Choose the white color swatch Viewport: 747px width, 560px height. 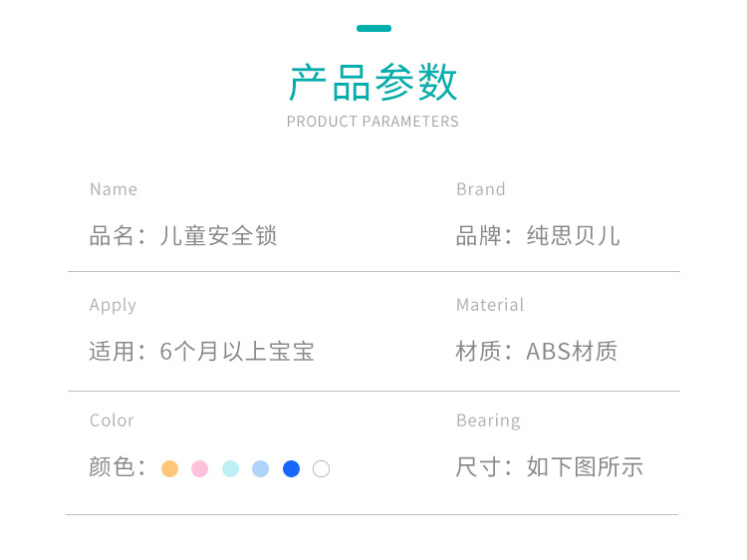click(321, 468)
